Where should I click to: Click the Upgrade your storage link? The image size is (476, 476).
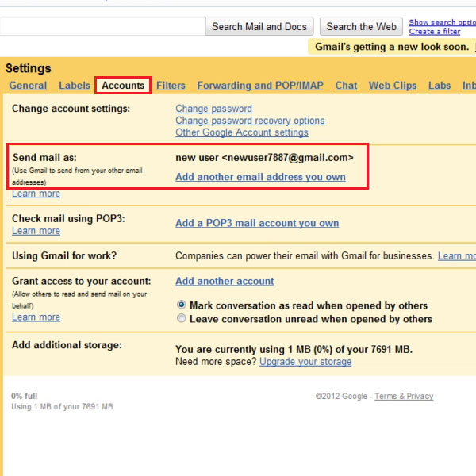click(305, 362)
